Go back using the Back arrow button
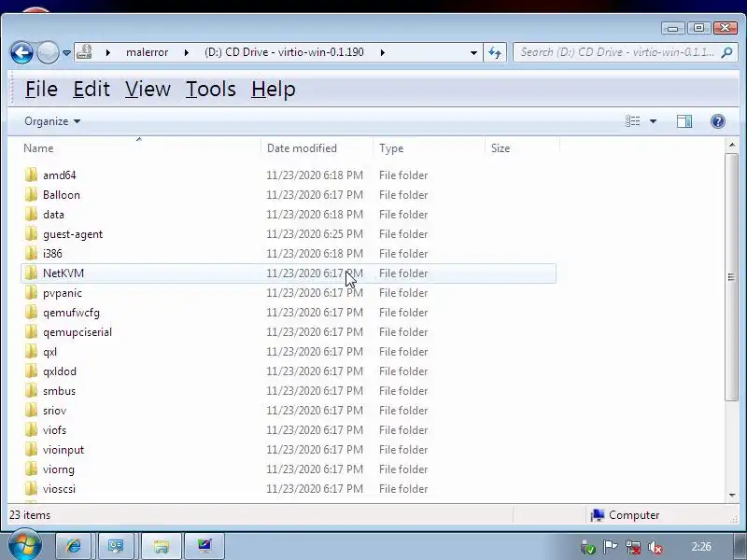The image size is (747, 560). coord(21,52)
